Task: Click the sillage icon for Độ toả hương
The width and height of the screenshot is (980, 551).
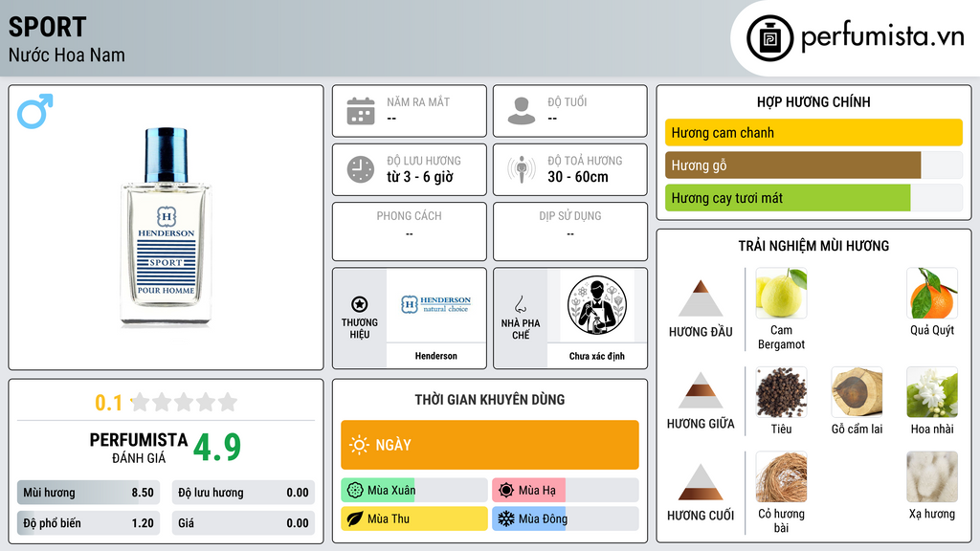Action: [522, 169]
